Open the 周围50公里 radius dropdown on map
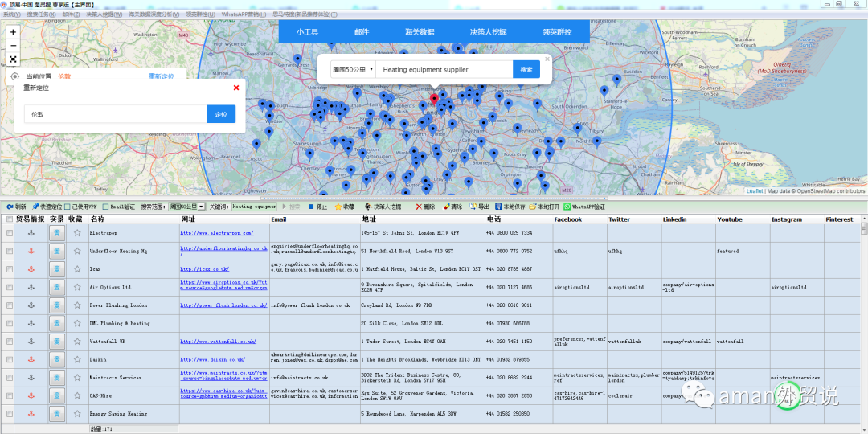 click(353, 70)
